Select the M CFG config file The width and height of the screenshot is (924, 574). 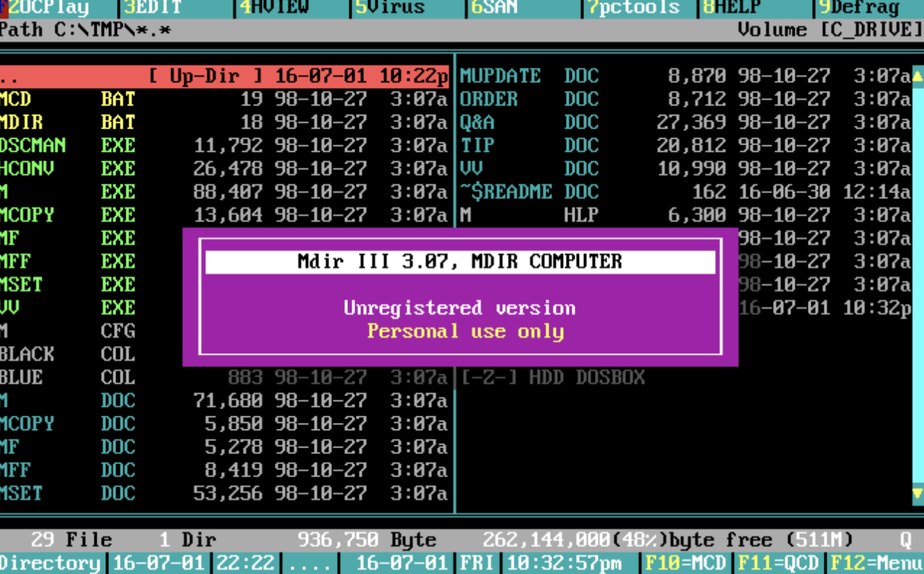coord(91,332)
